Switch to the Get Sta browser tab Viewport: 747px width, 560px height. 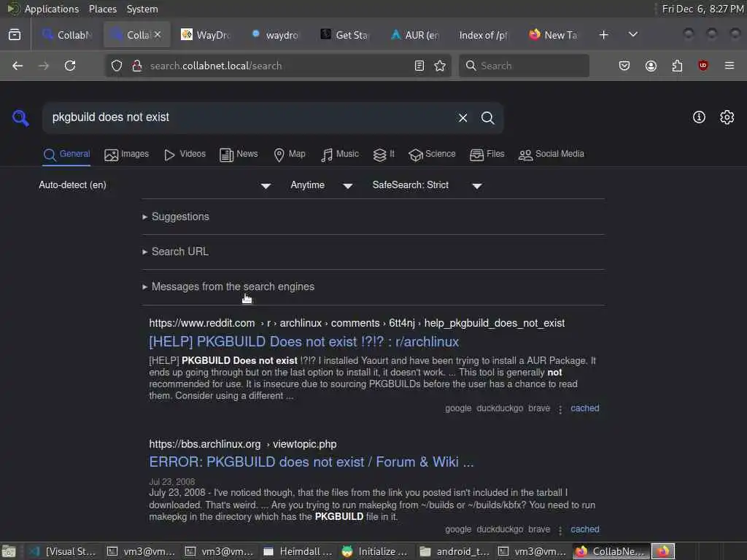click(x=345, y=35)
